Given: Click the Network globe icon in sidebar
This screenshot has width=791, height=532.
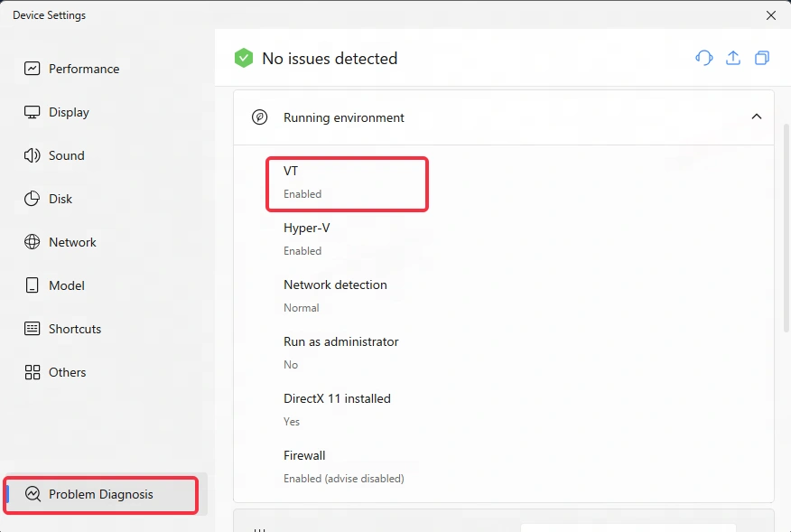Looking at the screenshot, I should [x=33, y=242].
